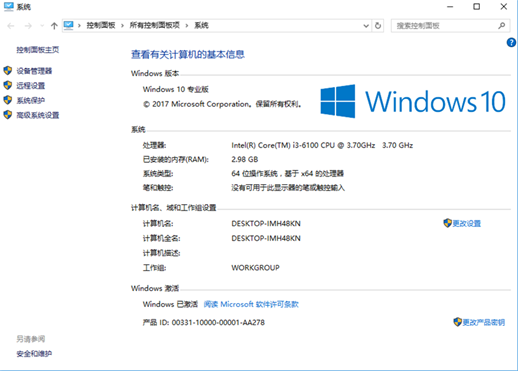Screen dimensions: 518x371
Task: Expand chevron after computer icon in address bar
Action: (79, 25)
